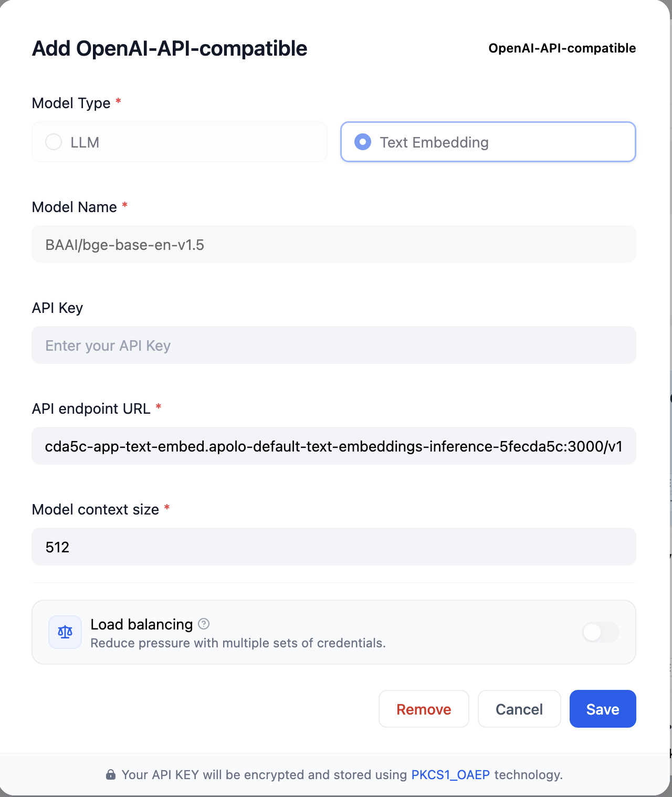This screenshot has width=672, height=797.
Task: Choose the Text Embedding model type
Action: (363, 142)
